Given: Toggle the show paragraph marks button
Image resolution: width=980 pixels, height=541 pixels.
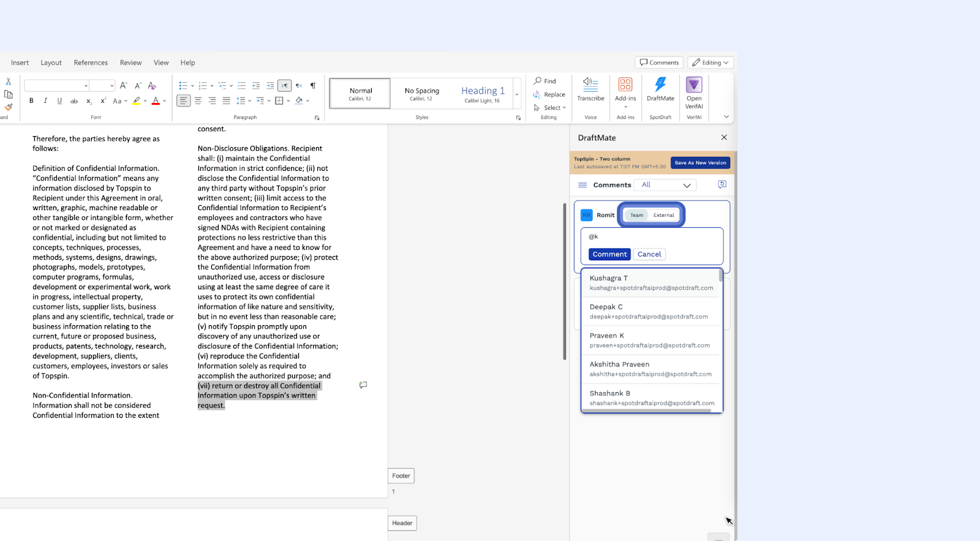Looking at the screenshot, I should point(313,86).
